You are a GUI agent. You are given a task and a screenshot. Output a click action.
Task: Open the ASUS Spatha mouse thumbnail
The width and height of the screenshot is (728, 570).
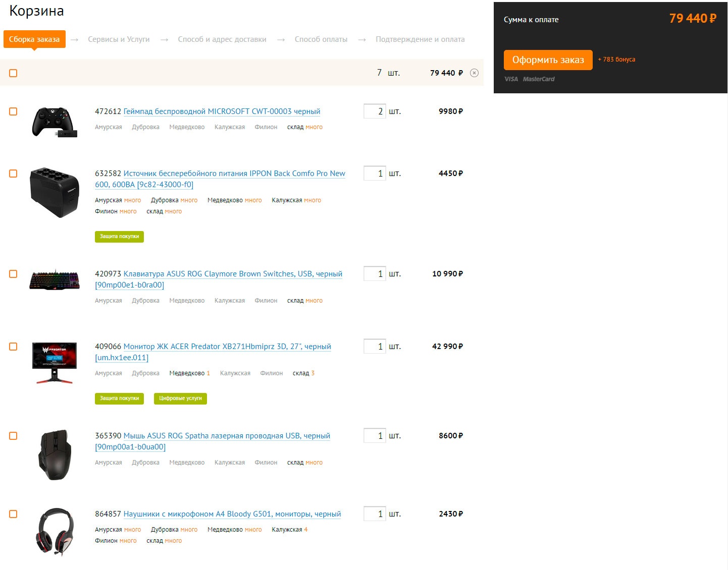(x=55, y=454)
